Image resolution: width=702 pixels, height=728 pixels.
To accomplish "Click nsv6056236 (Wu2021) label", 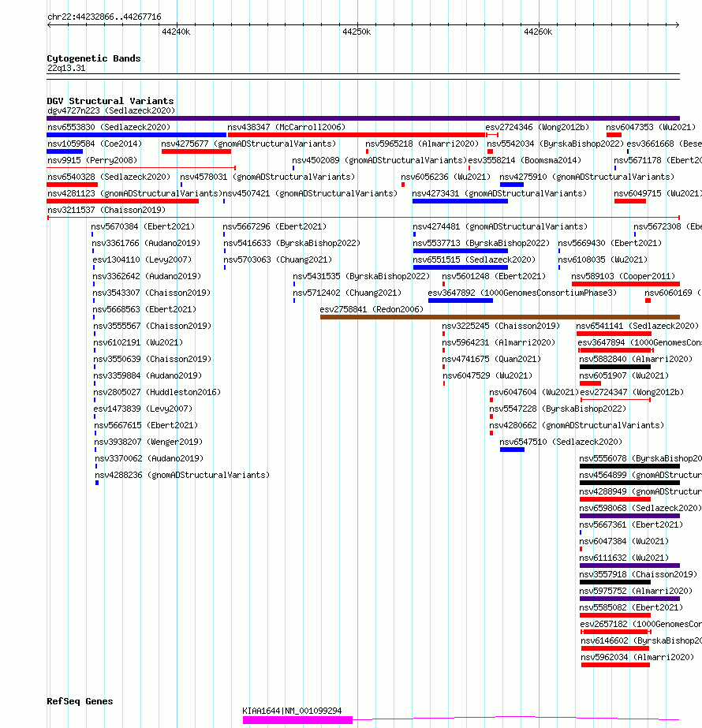I will coord(446,177).
